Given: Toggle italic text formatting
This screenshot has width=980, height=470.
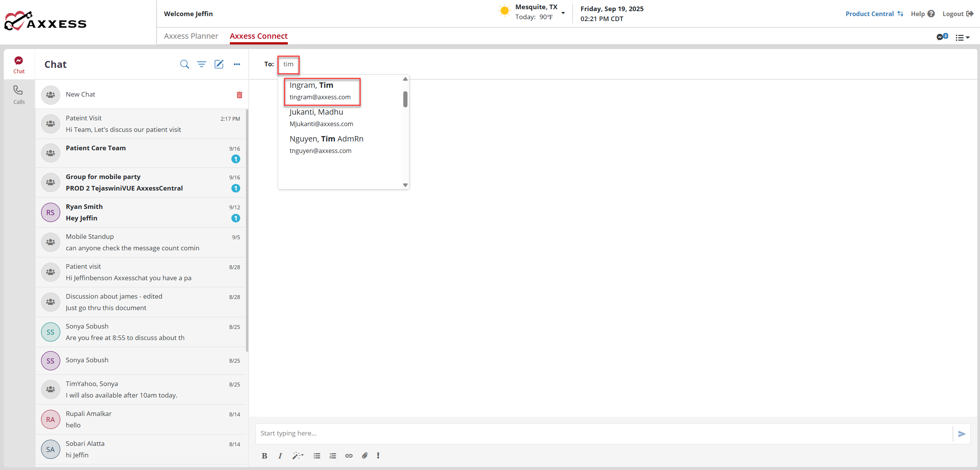Looking at the screenshot, I should click(280, 455).
